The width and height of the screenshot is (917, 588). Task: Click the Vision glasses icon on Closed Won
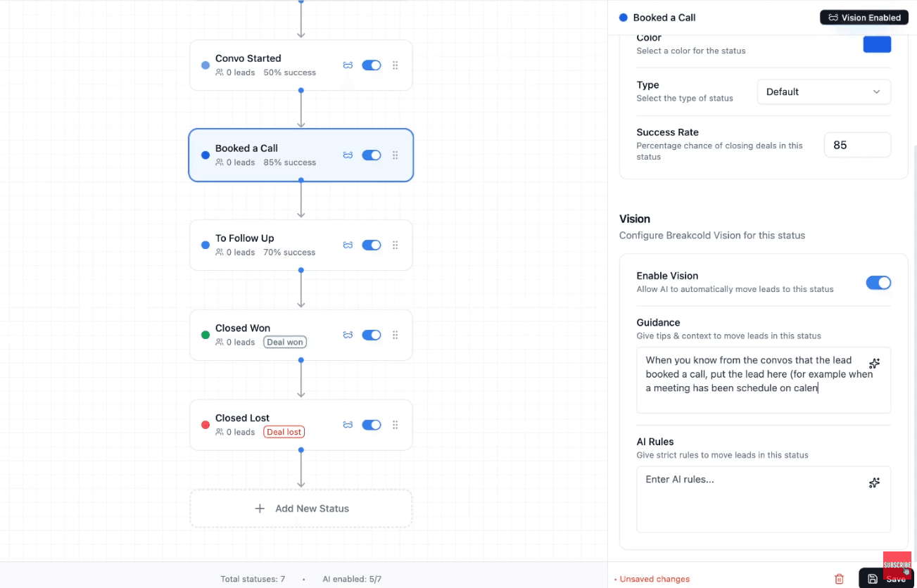point(348,335)
